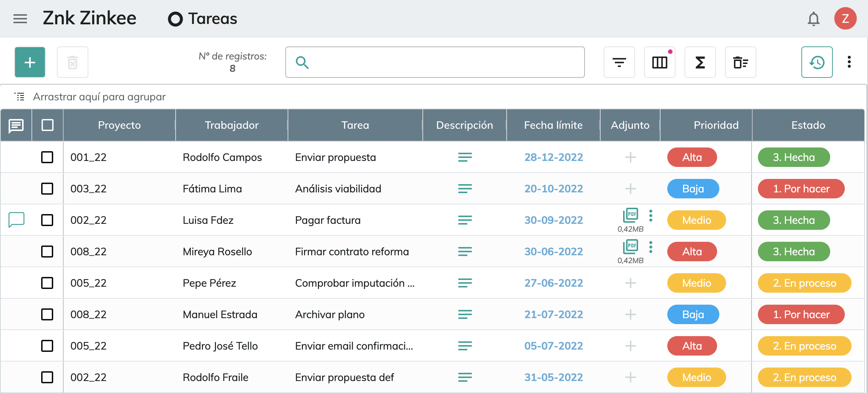
Task: Open the hamburger navigation menu
Action: click(x=20, y=19)
